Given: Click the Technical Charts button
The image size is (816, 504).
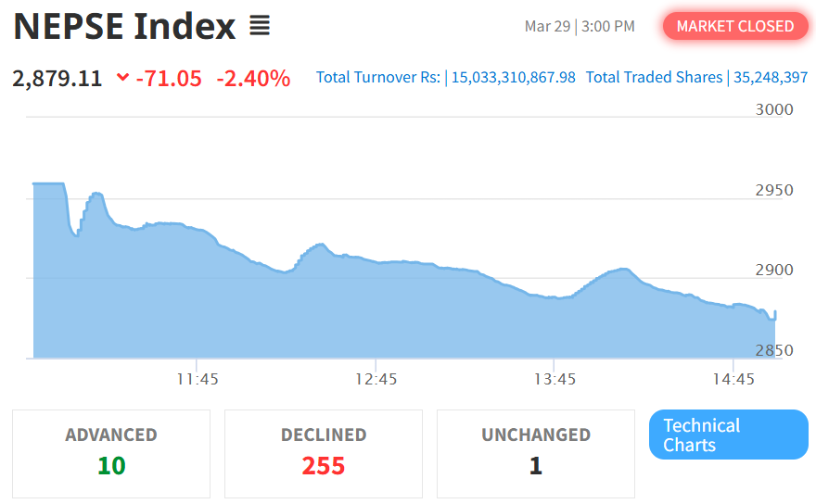Looking at the screenshot, I should [728, 435].
